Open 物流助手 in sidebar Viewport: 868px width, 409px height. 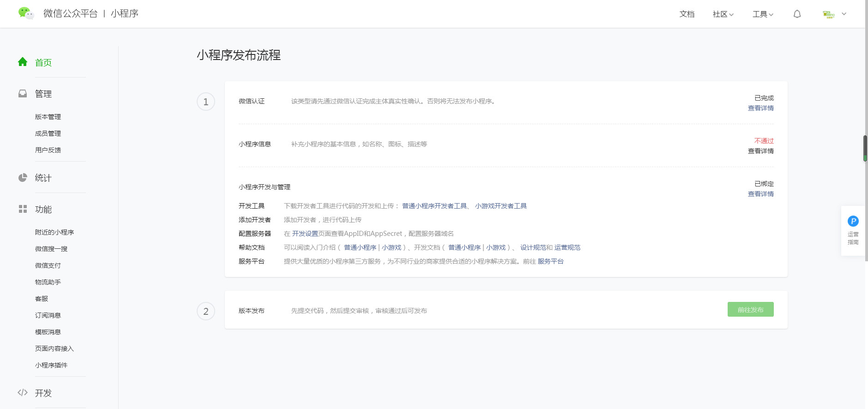(48, 282)
